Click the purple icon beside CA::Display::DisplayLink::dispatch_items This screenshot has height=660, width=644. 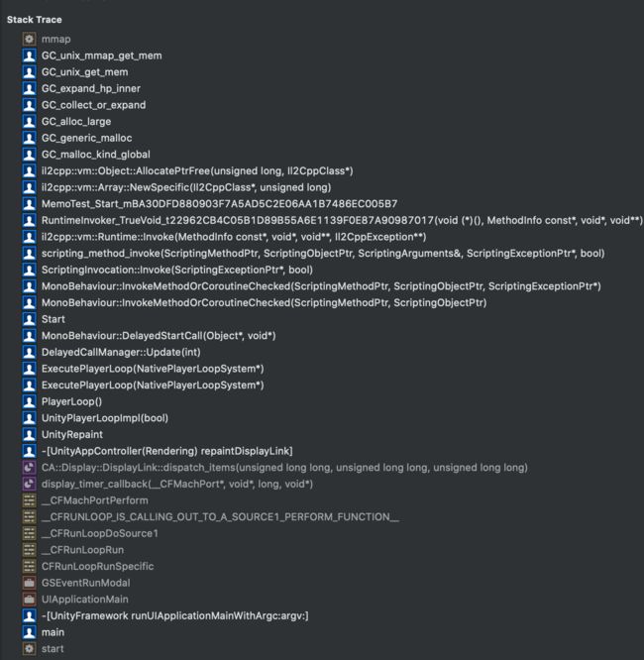[x=29, y=468]
